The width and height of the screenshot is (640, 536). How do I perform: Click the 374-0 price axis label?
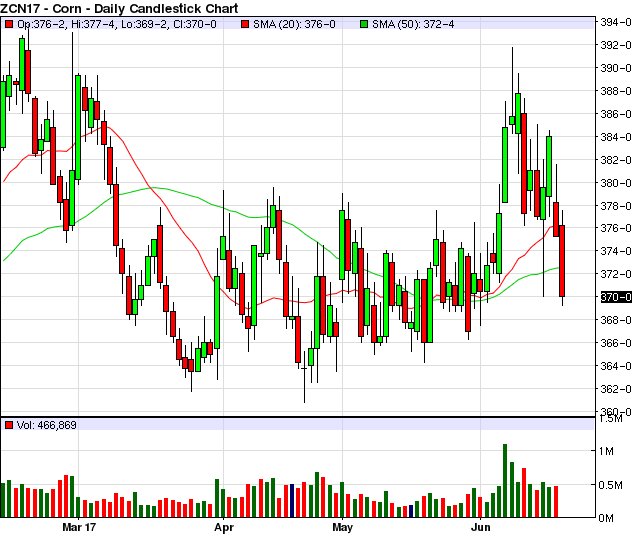coord(616,251)
